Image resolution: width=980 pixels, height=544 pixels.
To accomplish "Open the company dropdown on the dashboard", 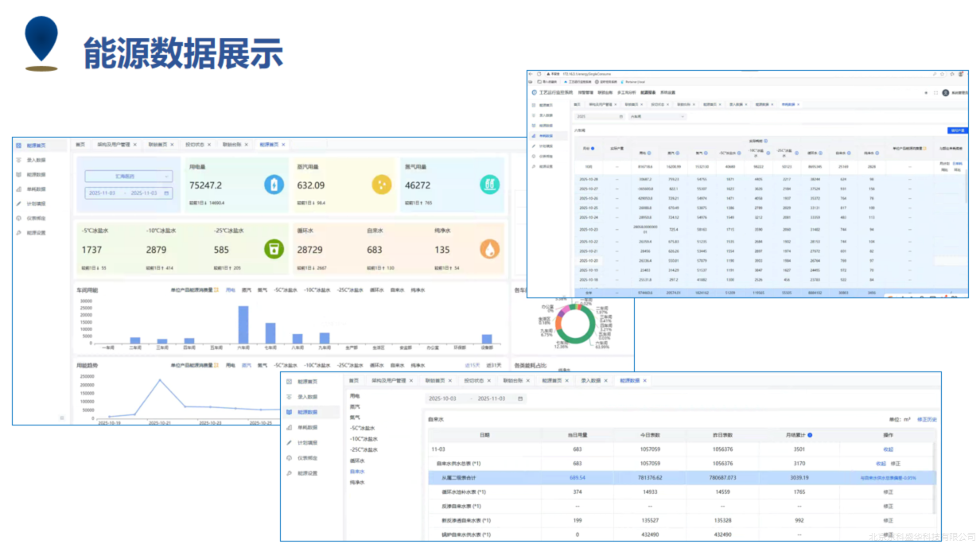I will coord(128,176).
